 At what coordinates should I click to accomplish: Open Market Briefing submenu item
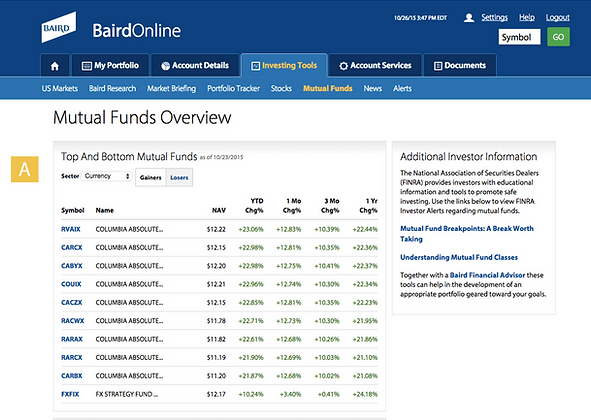[x=171, y=89]
